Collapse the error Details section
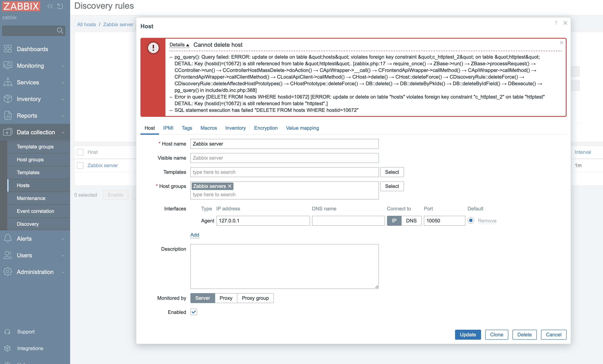The image size is (603, 364). pyautogui.click(x=179, y=45)
